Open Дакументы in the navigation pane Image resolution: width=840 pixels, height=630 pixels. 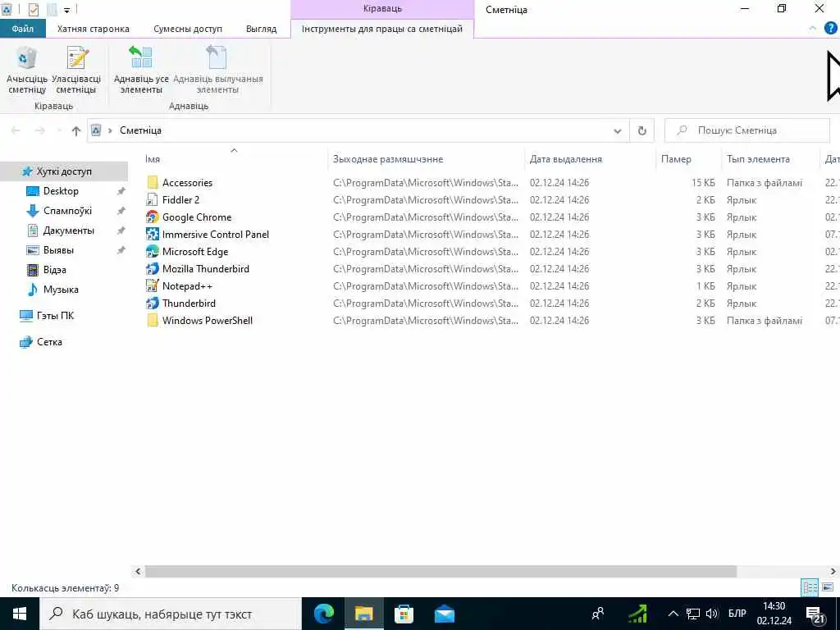coord(69,231)
